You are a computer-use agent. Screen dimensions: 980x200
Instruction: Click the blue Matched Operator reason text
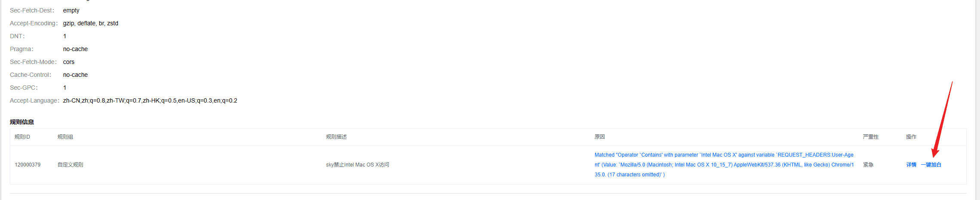click(724, 165)
